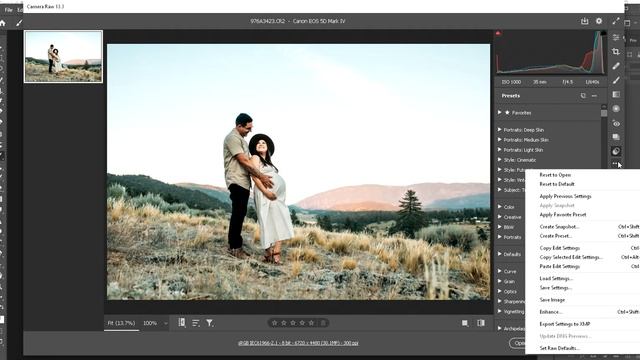Open Camera Raw preferences gear

(599, 21)
